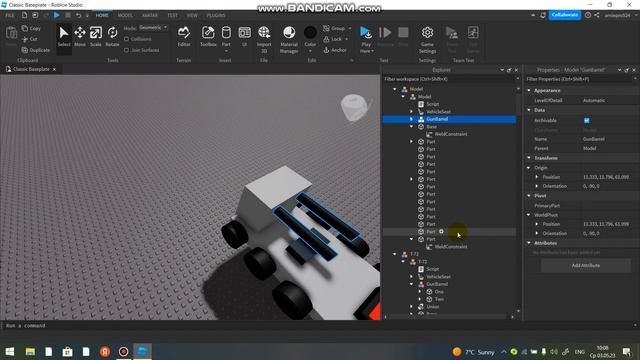Open the HOME ribbon tab

(x=102, y=15)
